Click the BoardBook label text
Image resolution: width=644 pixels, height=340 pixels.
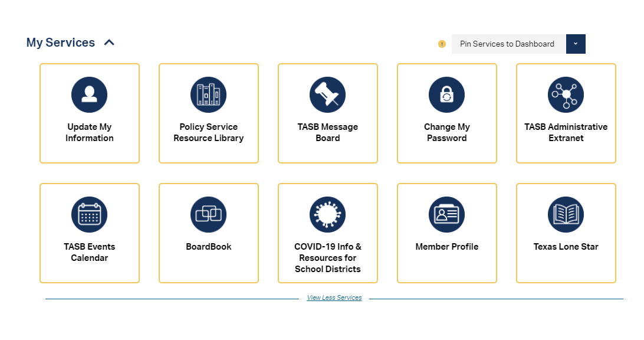[x=209, y=247]
